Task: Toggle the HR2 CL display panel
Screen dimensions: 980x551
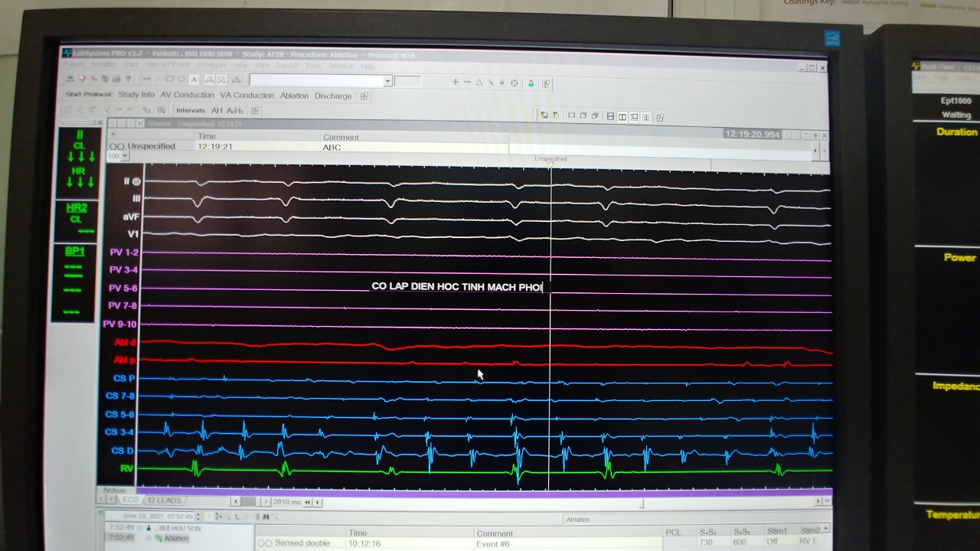Action: [x=77, y=220]
